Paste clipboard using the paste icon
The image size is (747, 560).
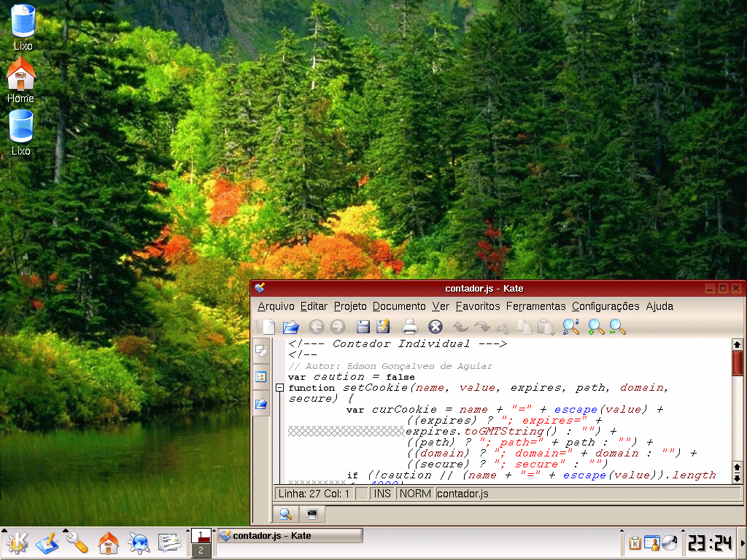coord(546,327)
